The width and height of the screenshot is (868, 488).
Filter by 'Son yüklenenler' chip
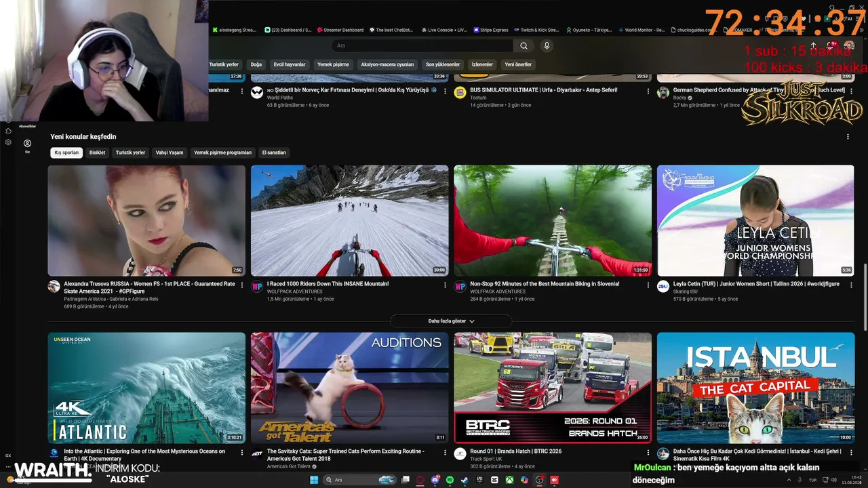coord(443,64)
